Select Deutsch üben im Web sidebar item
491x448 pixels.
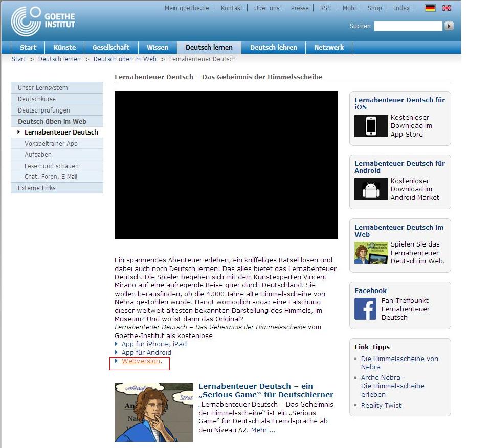[57, 122]
